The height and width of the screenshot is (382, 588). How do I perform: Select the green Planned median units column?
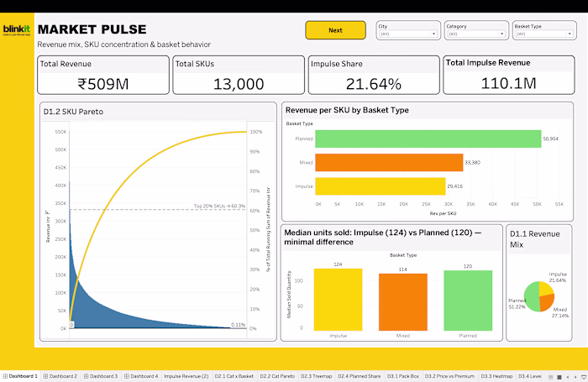pyautogui.click(x=468, y=301)
